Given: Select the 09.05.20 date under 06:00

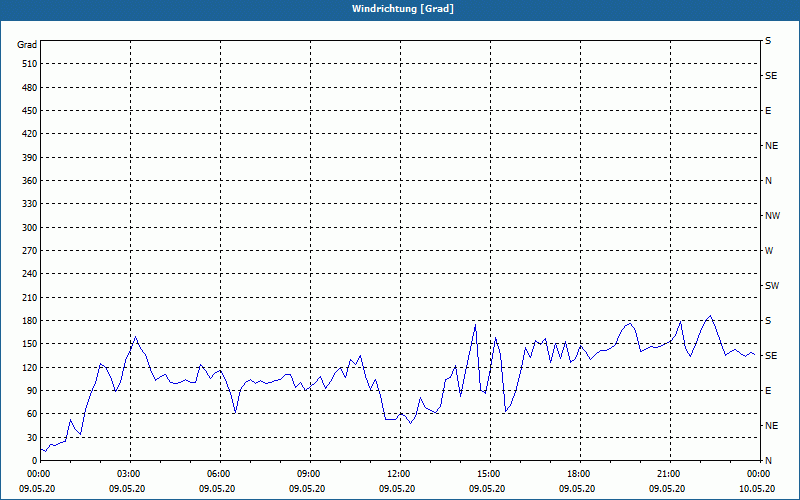Looking at the screenshot, I should click(217, 489).
